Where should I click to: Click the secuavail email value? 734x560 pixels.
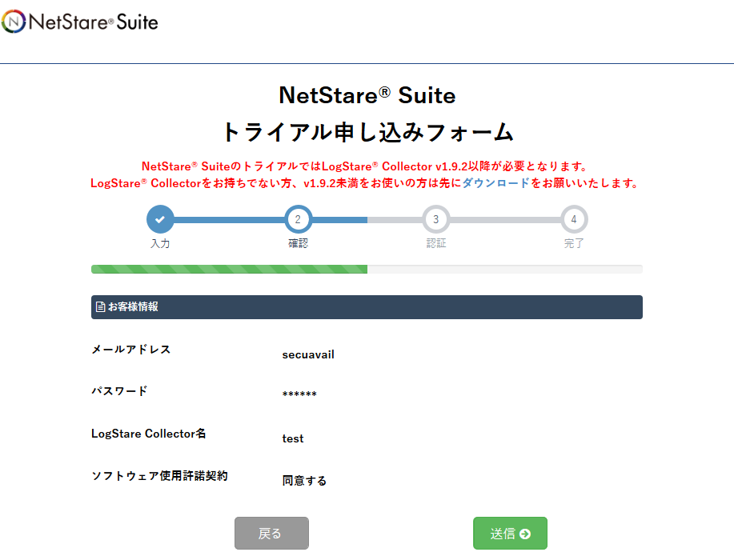(308, 354)
